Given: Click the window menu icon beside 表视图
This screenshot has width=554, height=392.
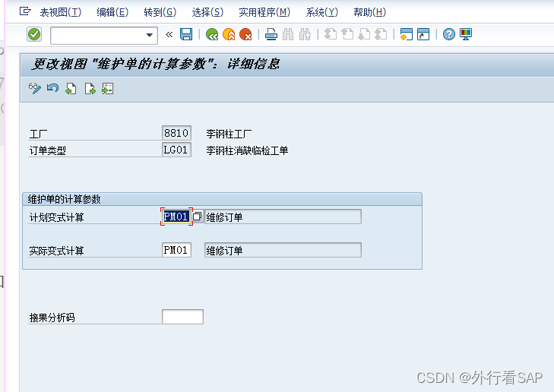Looking at the screenshot, I should coord(25,11).
